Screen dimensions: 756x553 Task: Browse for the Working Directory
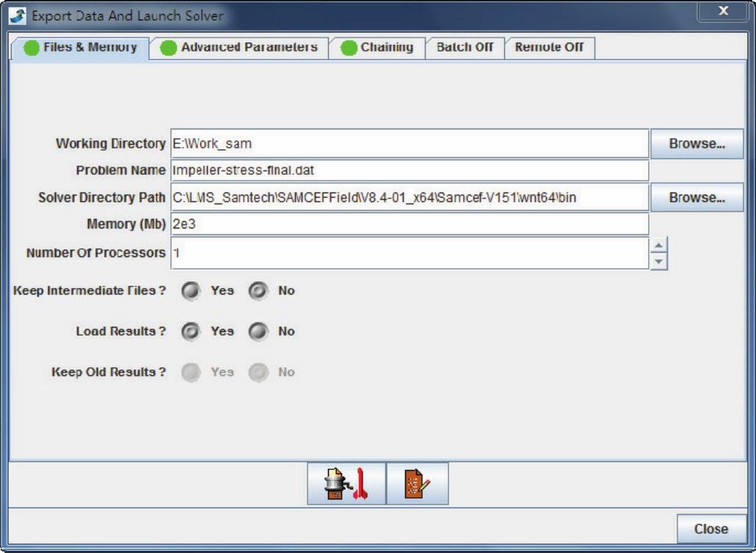(x=697, y=144)
